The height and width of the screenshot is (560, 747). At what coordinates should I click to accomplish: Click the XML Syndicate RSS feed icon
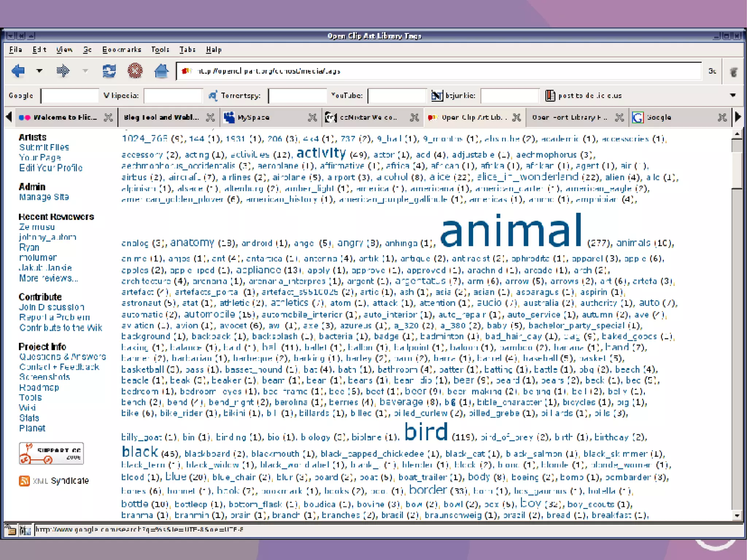24,480
